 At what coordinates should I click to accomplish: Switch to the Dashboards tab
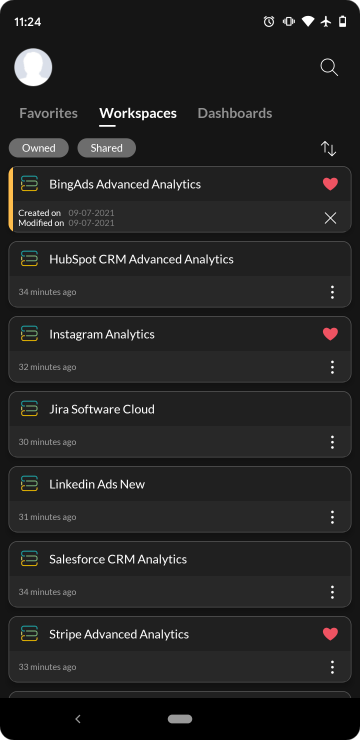point(235,113)
